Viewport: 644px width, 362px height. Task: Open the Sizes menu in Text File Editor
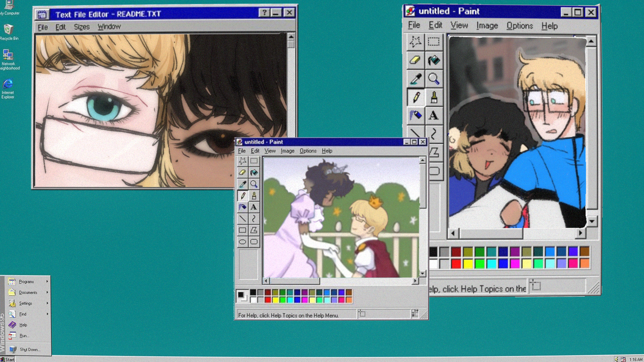click(x=82, y=27)
